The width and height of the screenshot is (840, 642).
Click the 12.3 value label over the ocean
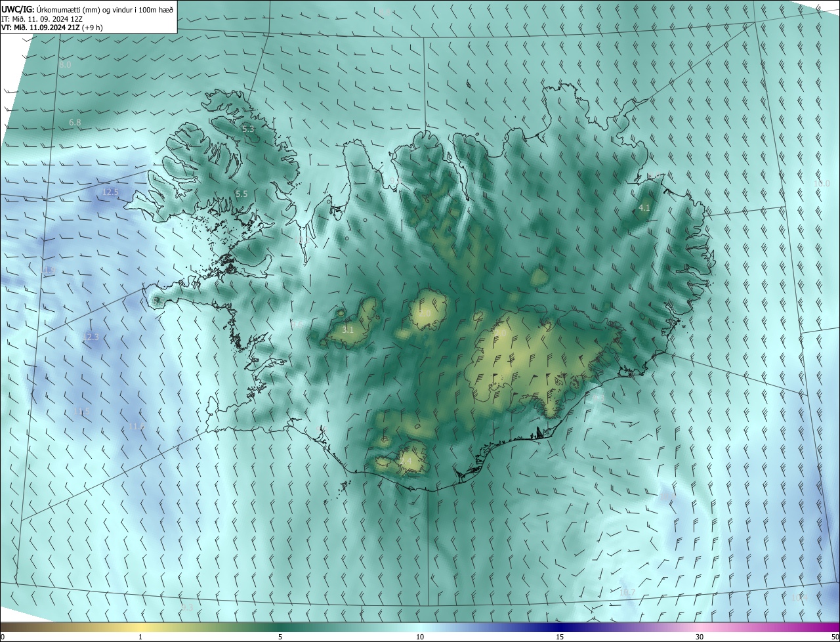91,337
